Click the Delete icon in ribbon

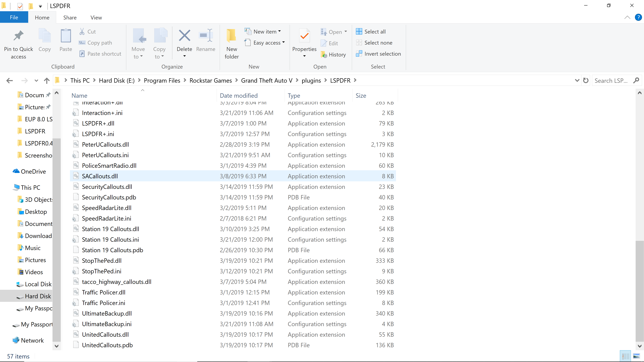click(x=184, y=36)
